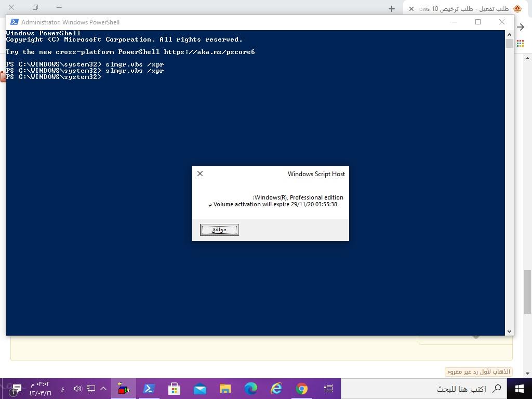Screen dimensions: 532x399
Task: Click the browser forward arrow
Action: coord(521,27)
